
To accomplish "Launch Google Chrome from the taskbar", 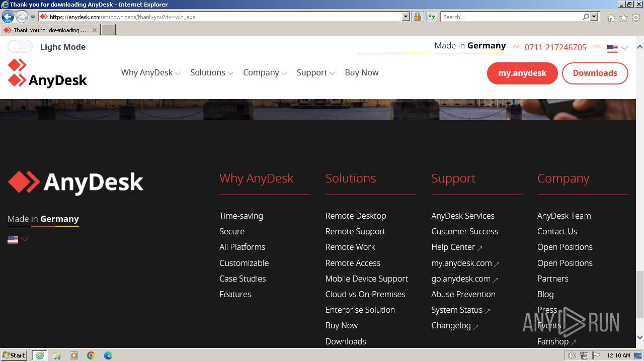I will (91, 355).
